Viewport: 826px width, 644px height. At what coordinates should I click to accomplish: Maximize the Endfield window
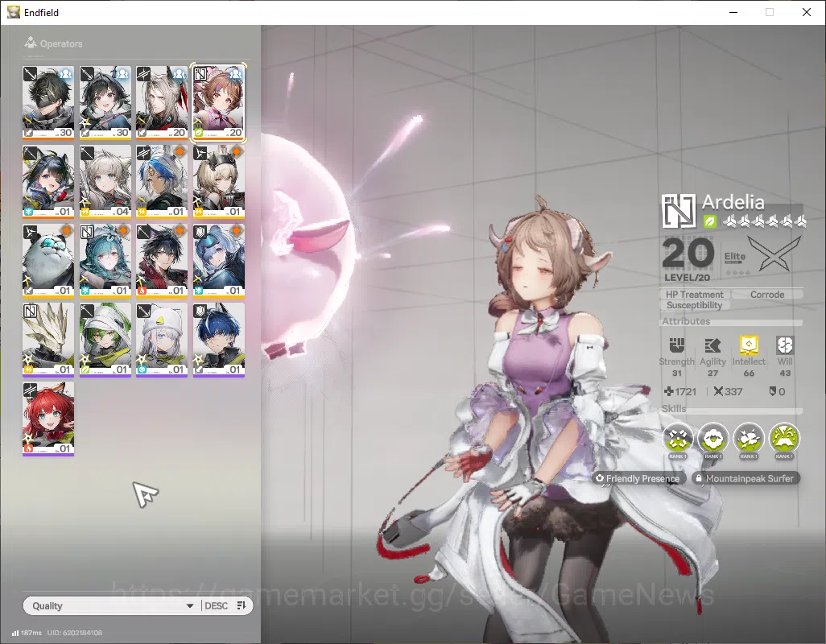click(770, 12)
